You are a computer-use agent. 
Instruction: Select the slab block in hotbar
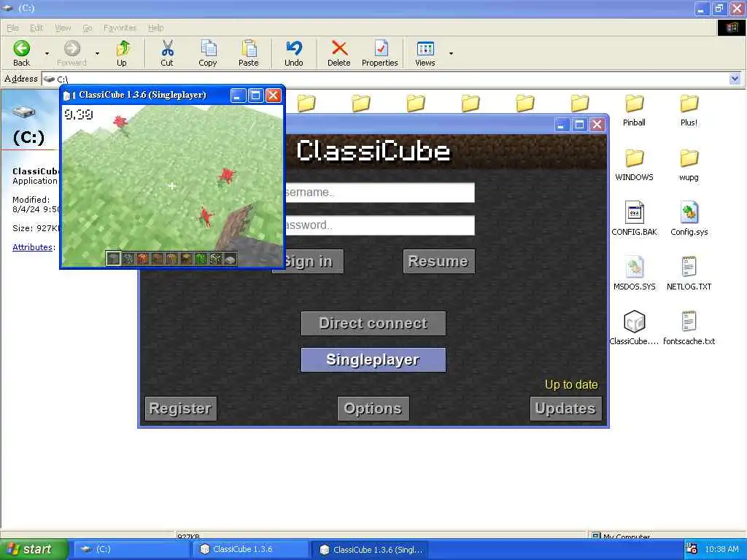click(x=230, y=259)
